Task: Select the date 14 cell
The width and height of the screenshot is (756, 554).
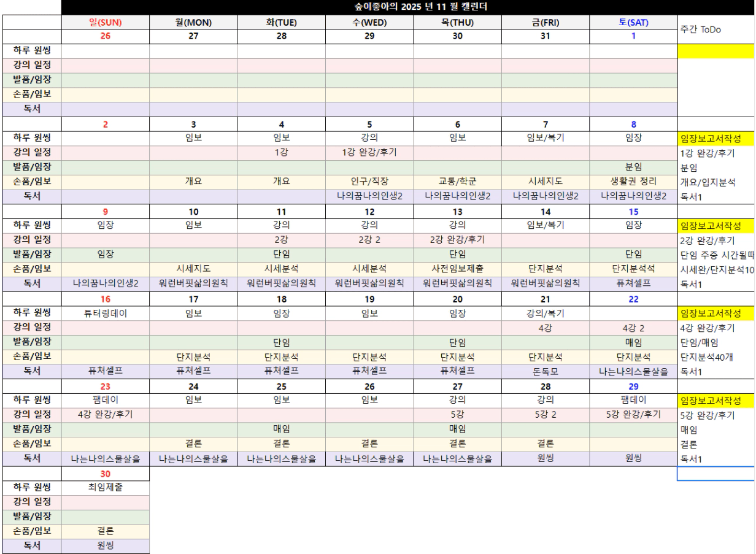Action: [x=546, y=212]
